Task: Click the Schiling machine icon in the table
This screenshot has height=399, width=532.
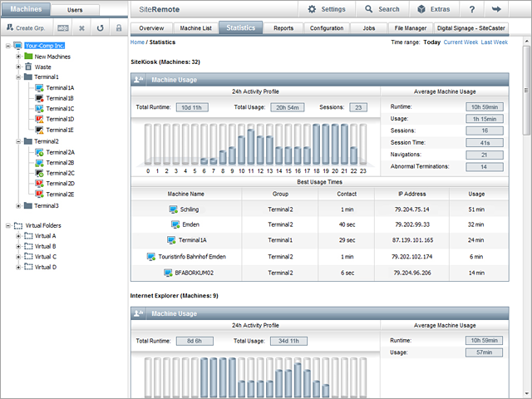Action: coord(172,209)
